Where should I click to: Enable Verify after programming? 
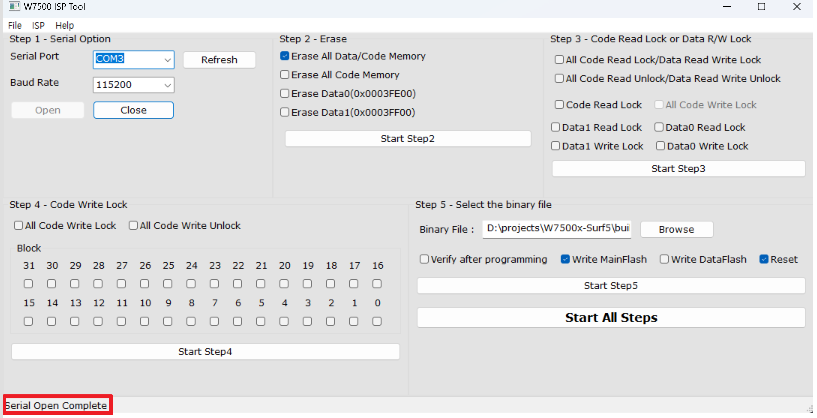coord(425,259)
